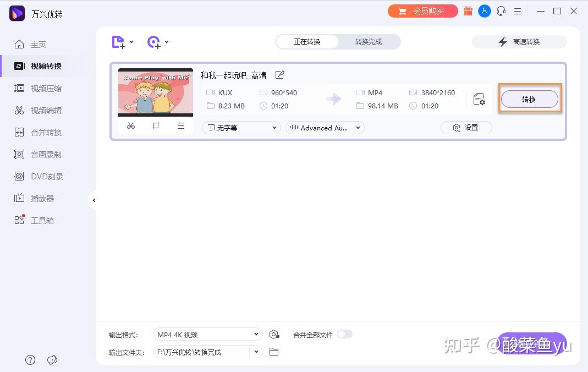Open the output folder browse icon at the bottom
Viewport: 588px width, 372px height.
(274, 352)
